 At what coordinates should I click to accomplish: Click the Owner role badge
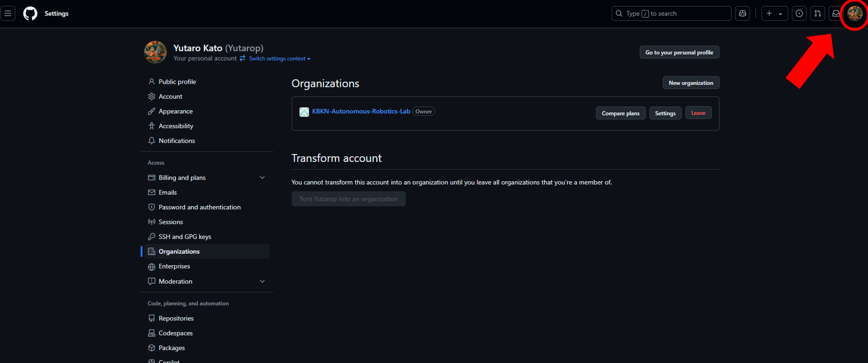423,111
